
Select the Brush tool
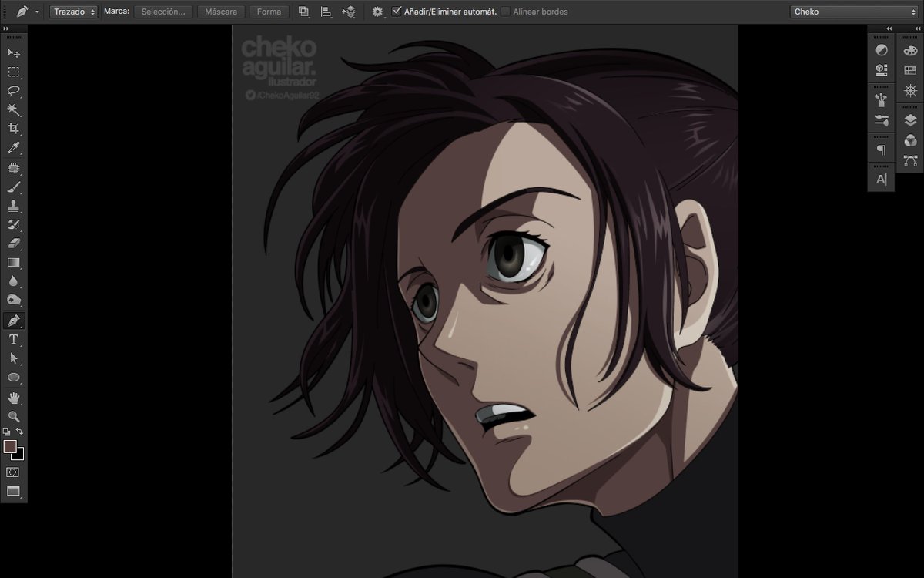pos(14,187)
